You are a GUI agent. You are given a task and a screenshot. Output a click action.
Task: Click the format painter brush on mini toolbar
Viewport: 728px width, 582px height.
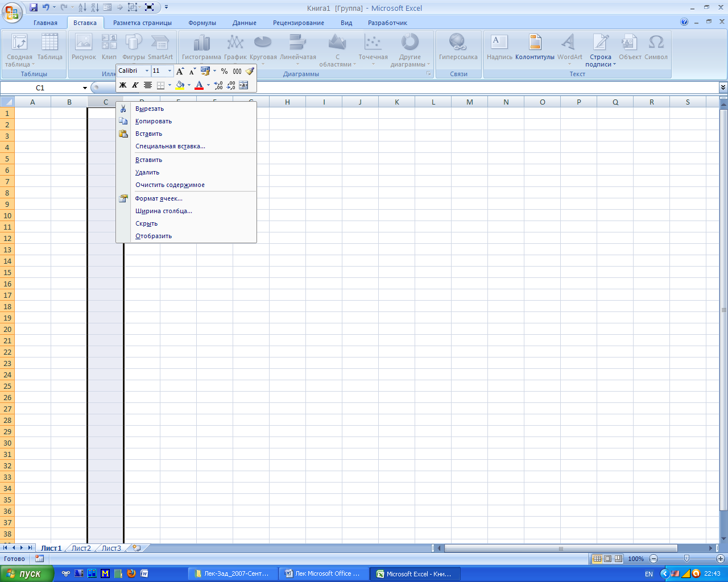250,71
